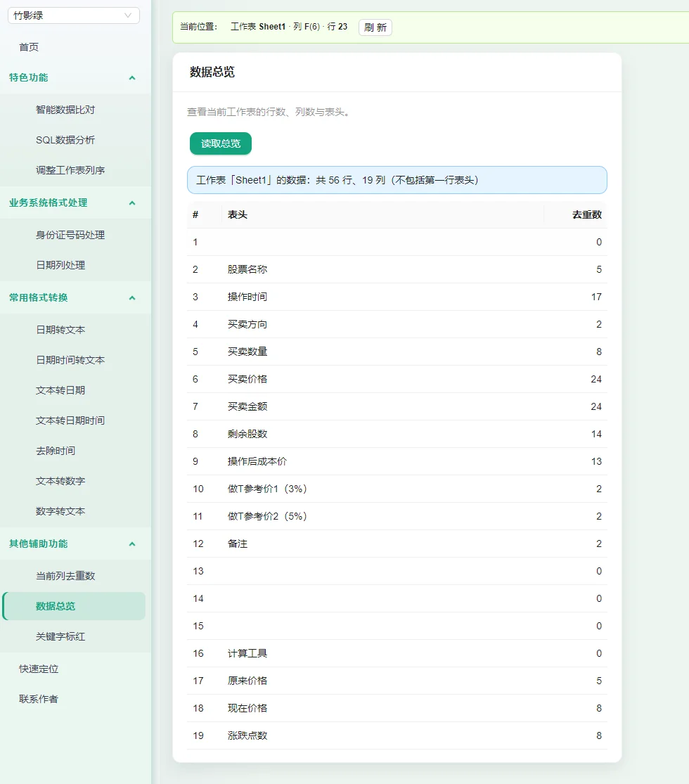Image resolution: width=689 pixels, height=784 pixels.
Task: Select the 买卖方向 row
Action: (x=397, y=325)
